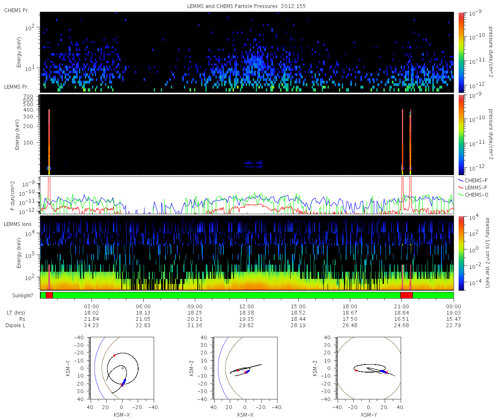Click the first red segment in Sunlight bar

pos(49,295)
